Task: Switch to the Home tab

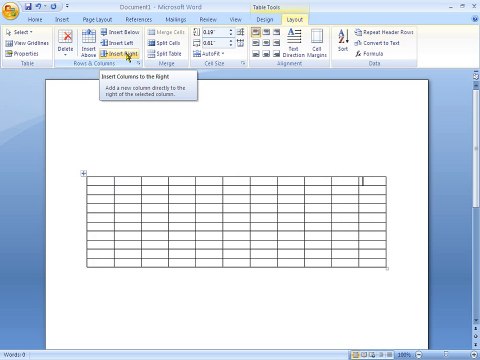Action: pyautogui.click(x=35, y=20)
